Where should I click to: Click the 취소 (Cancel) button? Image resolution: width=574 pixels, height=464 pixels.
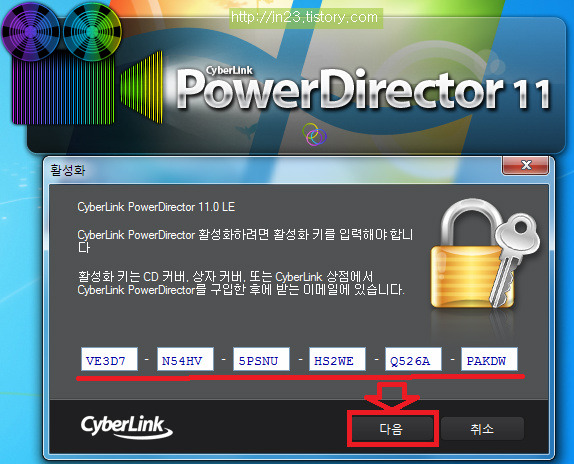click(x=482, y=429)
